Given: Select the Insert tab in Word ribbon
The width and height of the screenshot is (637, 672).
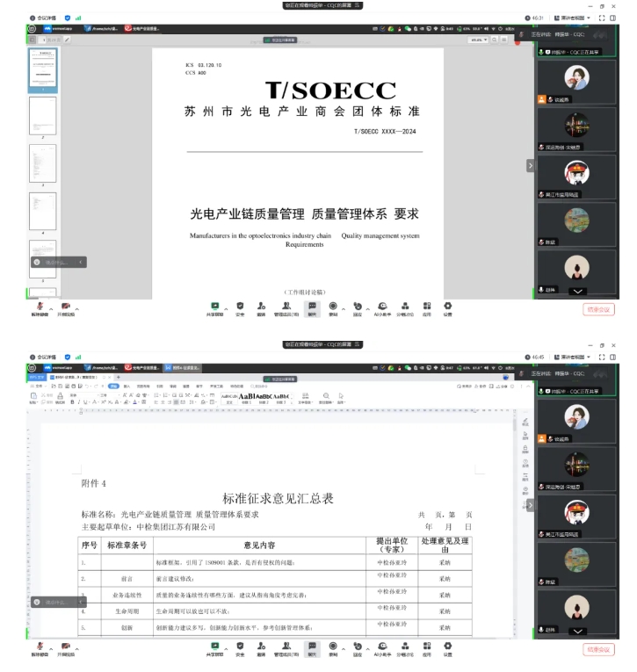Looking at the screenshot, I should (x=127, y=387).
